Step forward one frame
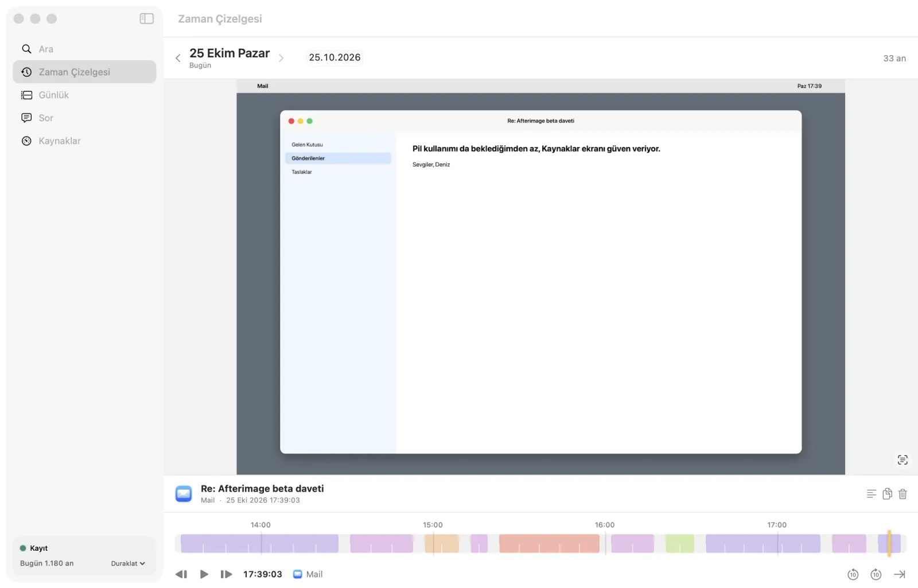This screenshot has height=588, width=918. coord(227,574)
